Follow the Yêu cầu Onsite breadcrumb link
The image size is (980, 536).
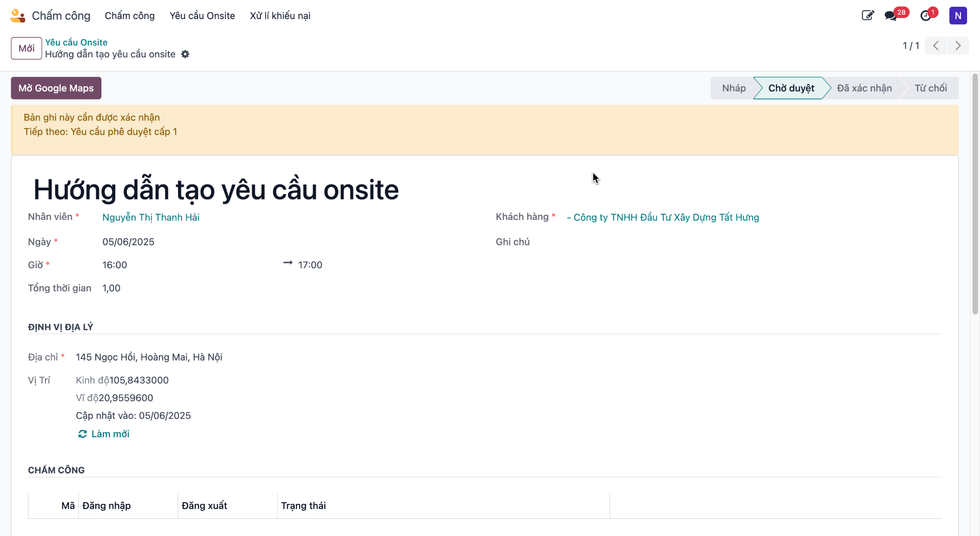tap(76, 43)
